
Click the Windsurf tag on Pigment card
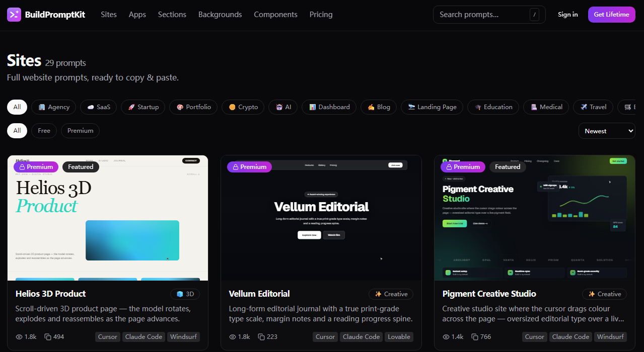[610, 337]
